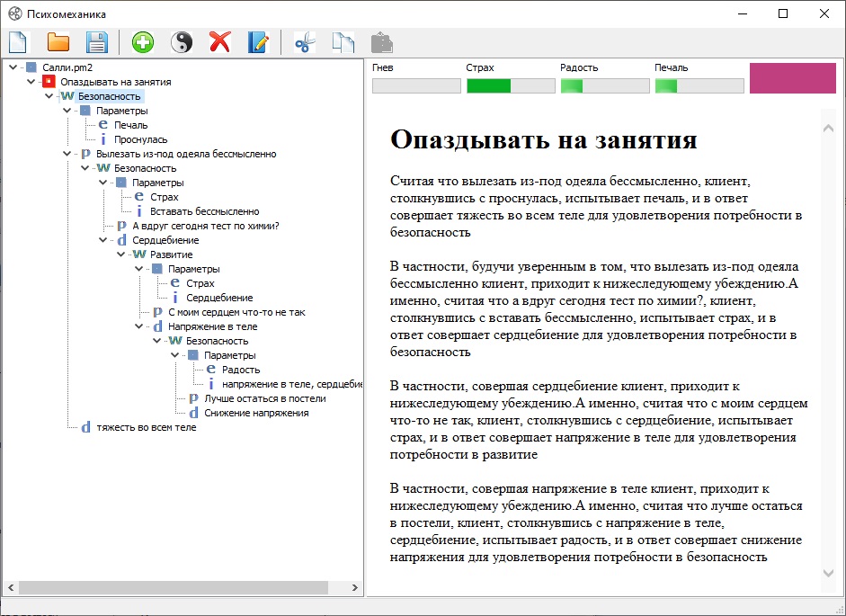
Task: Click the magenta color swatch
Action: 791,78
